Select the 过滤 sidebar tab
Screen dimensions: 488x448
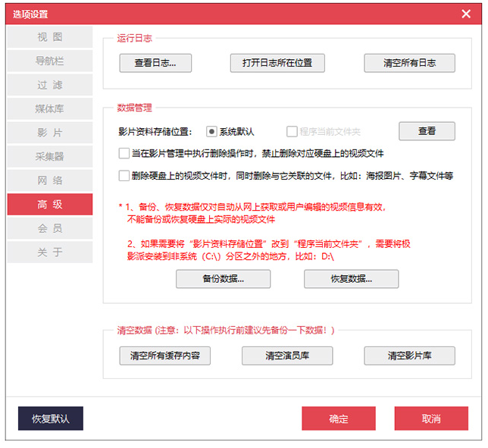pos(50,85)
